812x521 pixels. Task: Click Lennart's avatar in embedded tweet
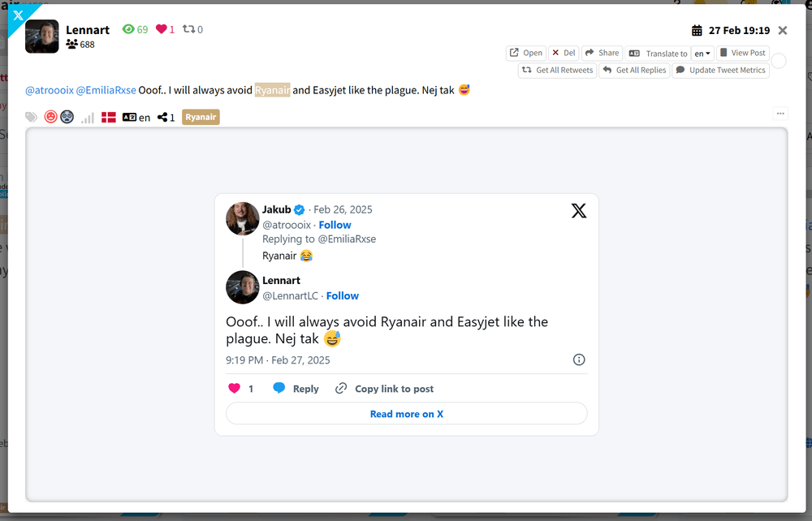click(242, 287)
